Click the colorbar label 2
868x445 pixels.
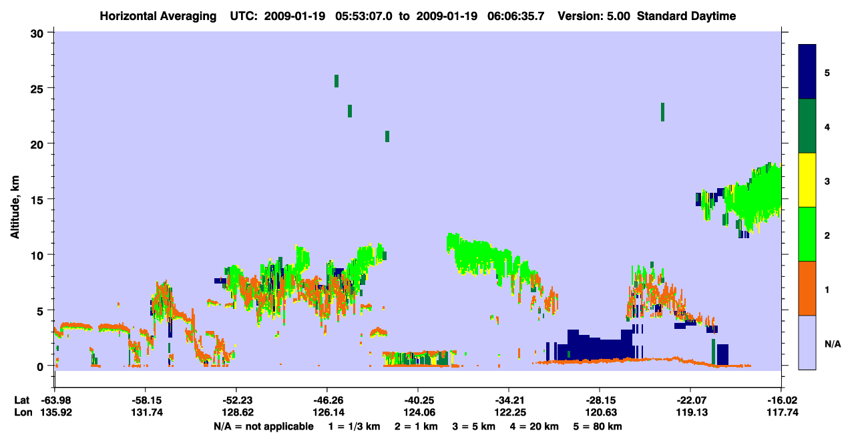[x=827, y=235]
